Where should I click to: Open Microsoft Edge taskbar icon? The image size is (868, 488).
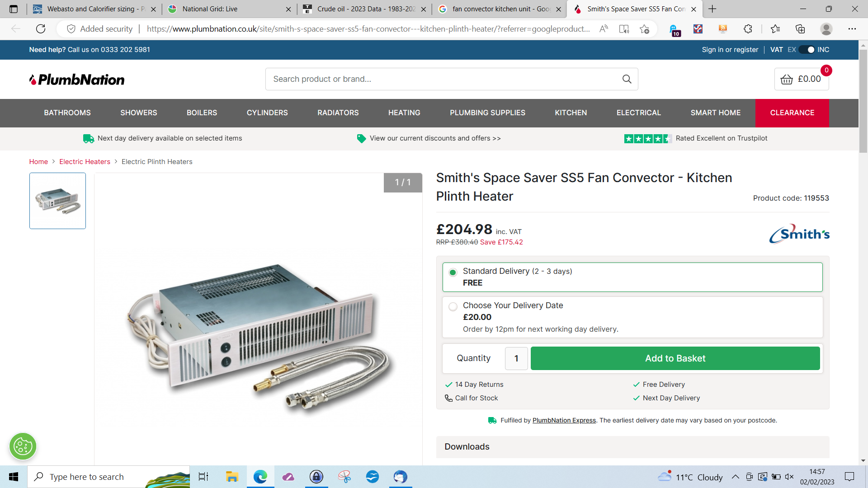260,477
